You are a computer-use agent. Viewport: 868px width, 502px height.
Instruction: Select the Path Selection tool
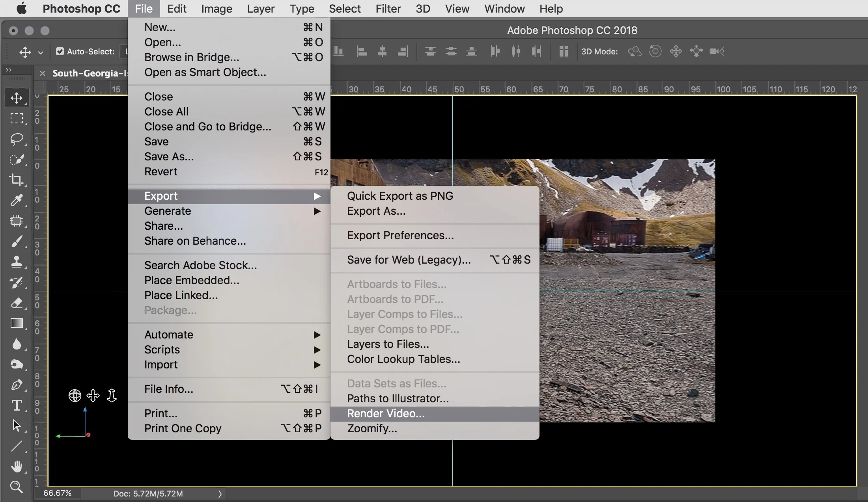click(17, 426)
